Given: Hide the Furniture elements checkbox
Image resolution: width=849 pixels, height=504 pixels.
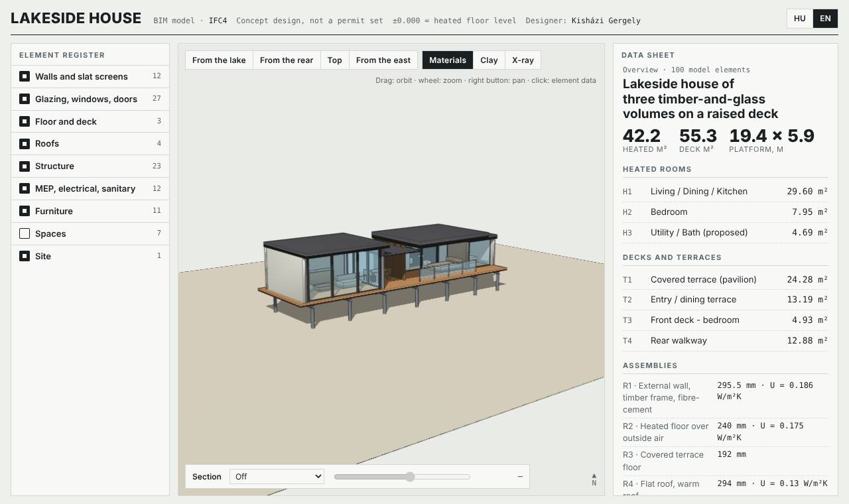Looking at the screenshot, I should point(25,211).
